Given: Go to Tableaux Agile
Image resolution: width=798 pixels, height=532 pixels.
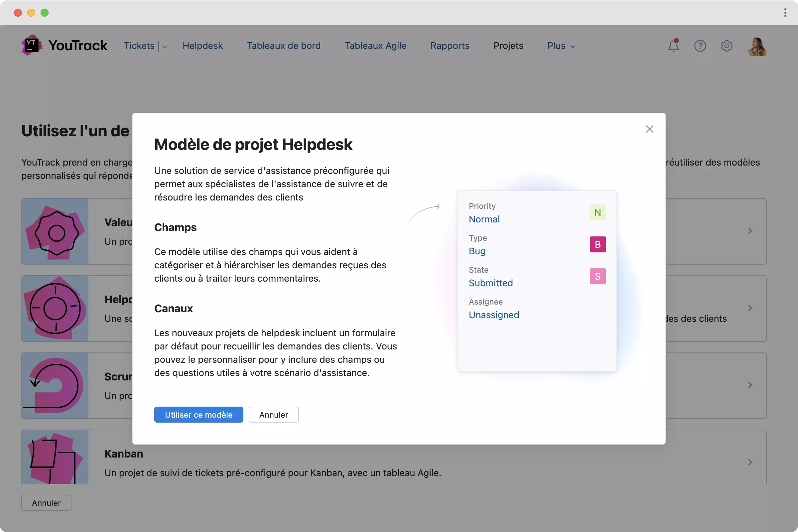Looking at the screenshot, I should point(375,46).
